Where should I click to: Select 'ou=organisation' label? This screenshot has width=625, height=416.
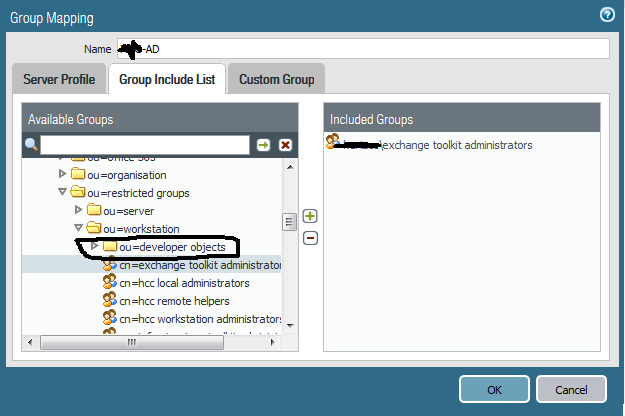(127, 175)
